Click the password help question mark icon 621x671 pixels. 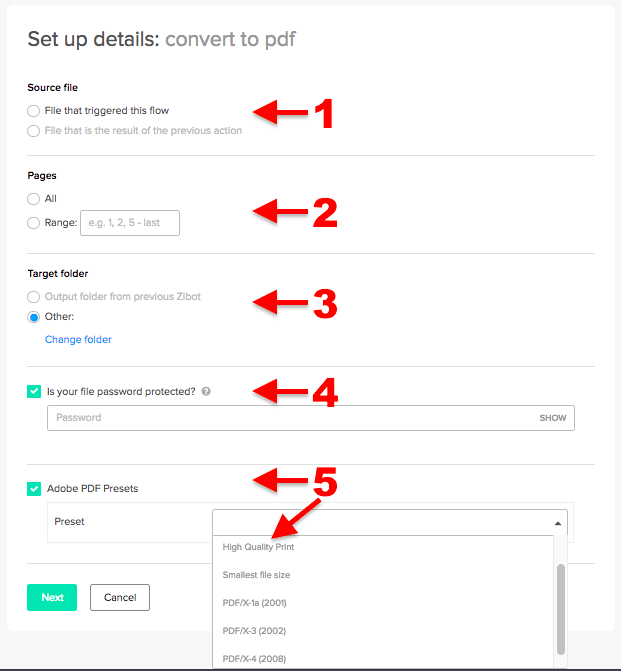(x=206, y=392)
